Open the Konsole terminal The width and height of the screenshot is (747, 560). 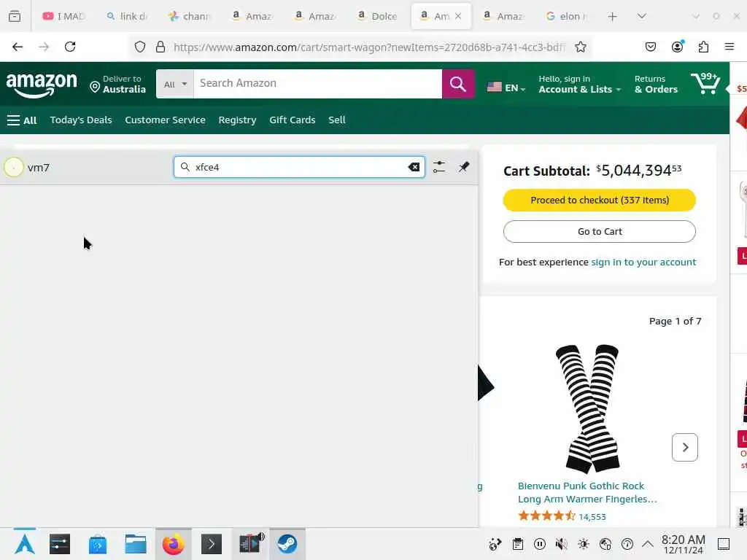click(x=212, y=544)
